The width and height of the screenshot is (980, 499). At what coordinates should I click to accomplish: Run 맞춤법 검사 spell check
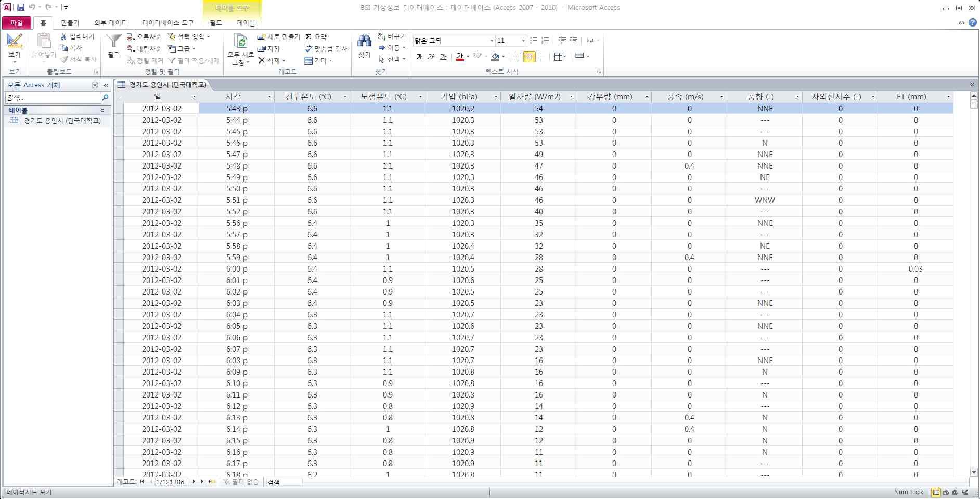pyautogui.click(x=326, y=49)
